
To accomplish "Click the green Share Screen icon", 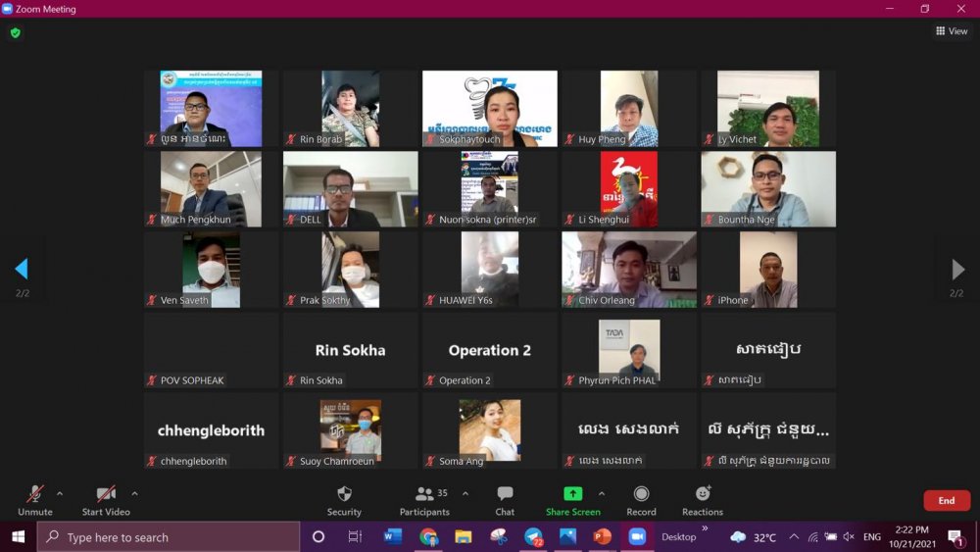I will pos(572,494).
